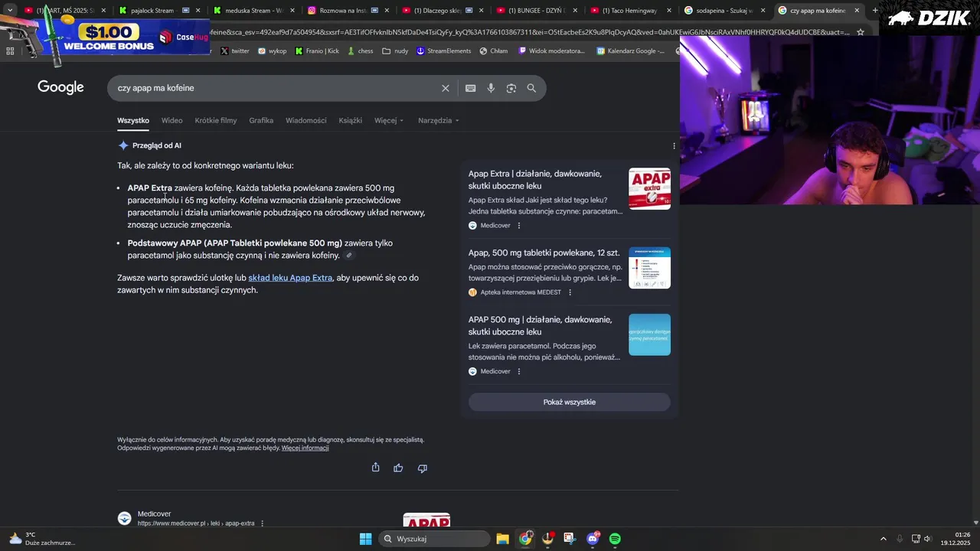Open the twitter bookmark
Viewport: 980px width, 551px height.
(x=235, y=51)
